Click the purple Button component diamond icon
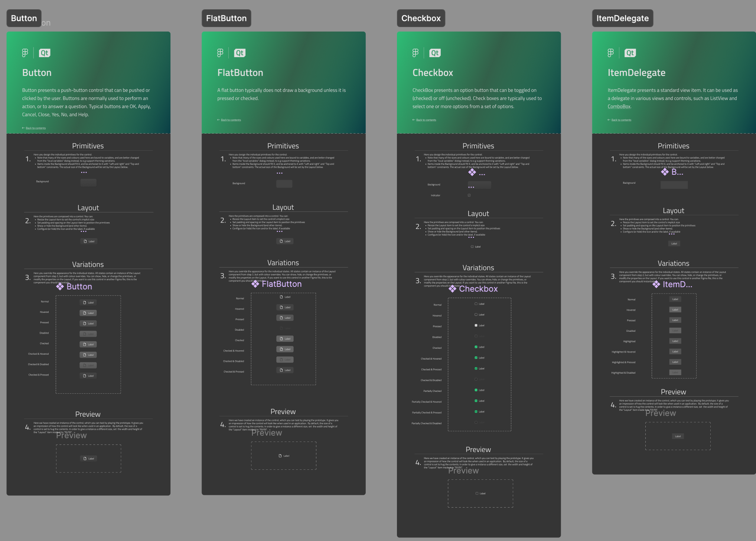Screen dimensions: 756x541 point(59,286)
